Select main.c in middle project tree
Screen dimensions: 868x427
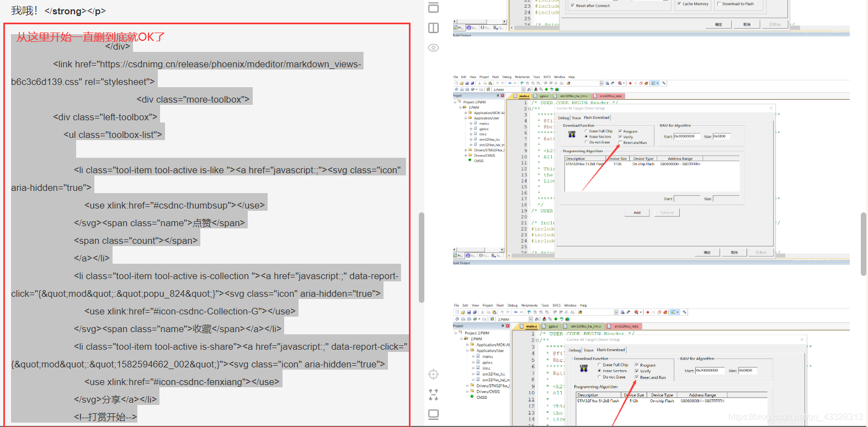click(484, 124)
